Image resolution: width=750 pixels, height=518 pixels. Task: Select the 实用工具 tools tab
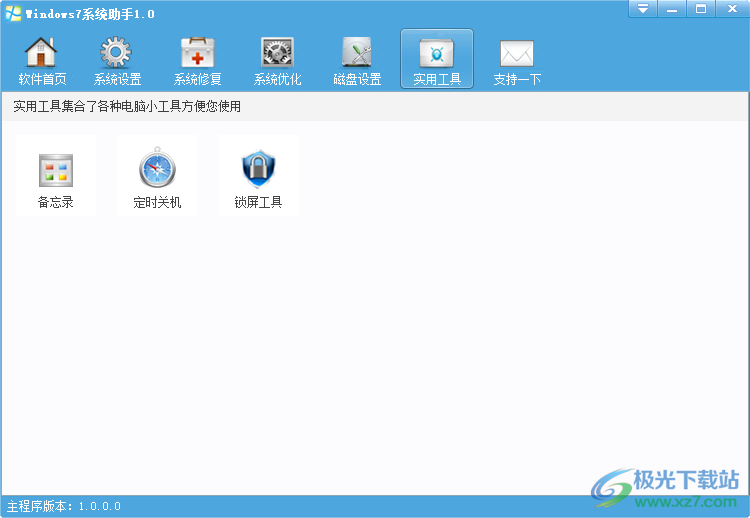437,59
